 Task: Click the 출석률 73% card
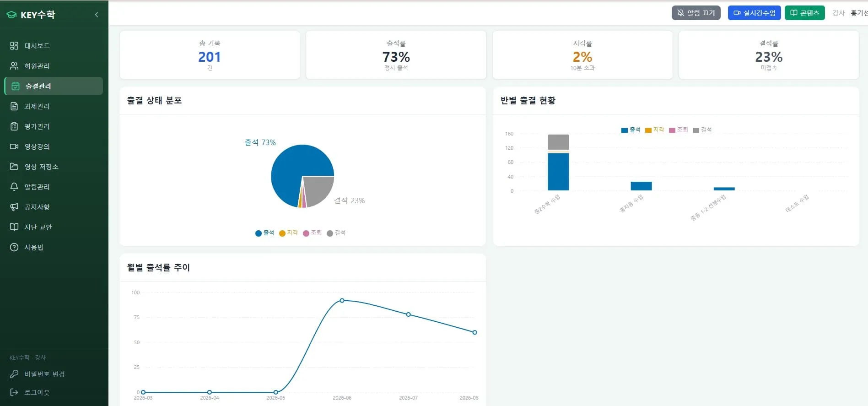[396, 55]
